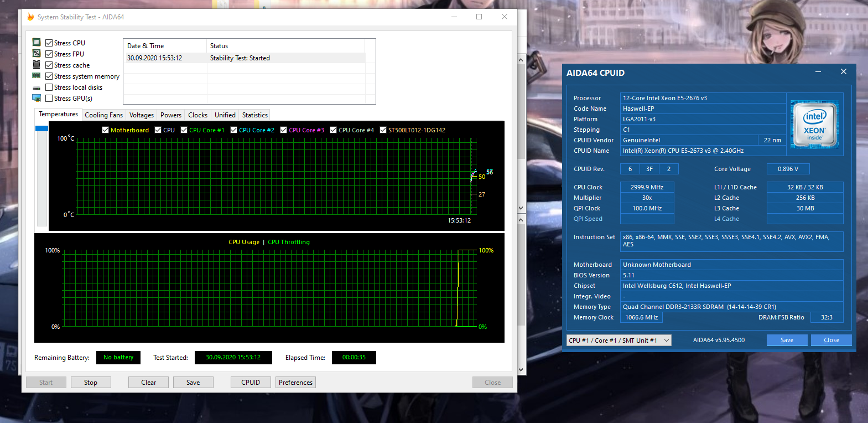
Task: Click the Stress system memory RAM icon
Action: (37, 76)
